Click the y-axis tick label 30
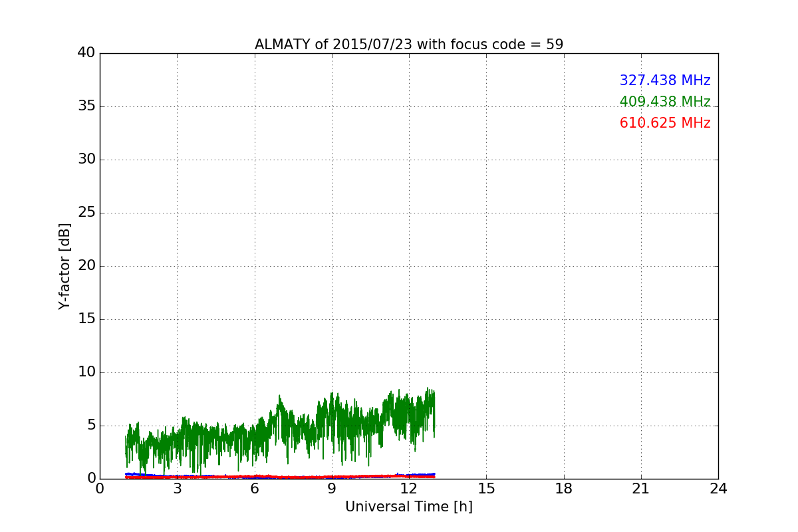Viewport: 798px width, 532px height. tap(86, 160)
